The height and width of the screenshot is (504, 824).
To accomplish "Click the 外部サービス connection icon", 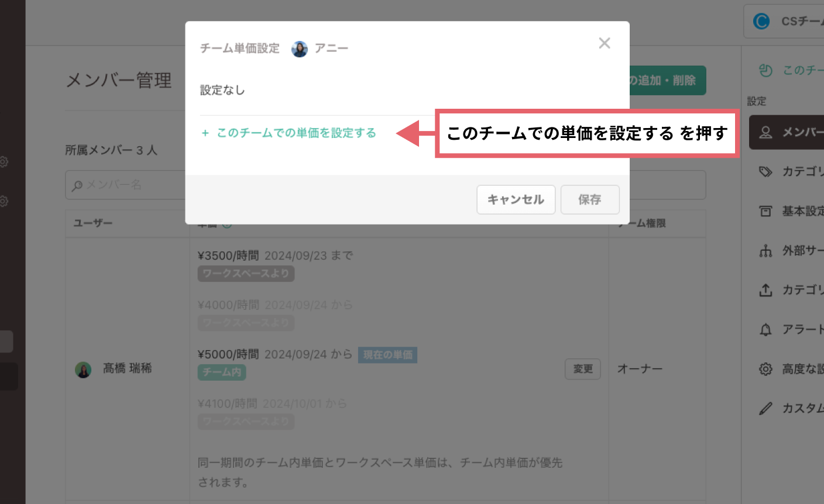I will [766, 250].
